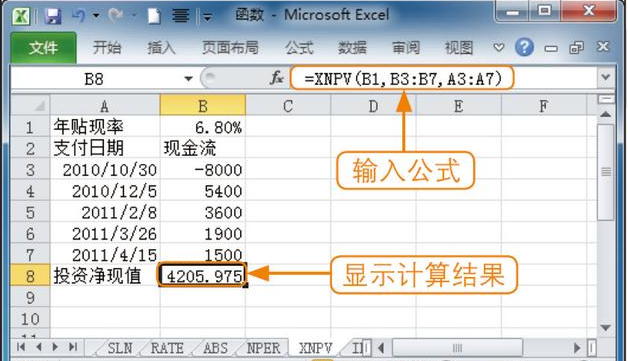This screenshot has width=628, height=361.
Task: Switch to the 审阅 ribbon tab
Action: click(x=406, y=48)
